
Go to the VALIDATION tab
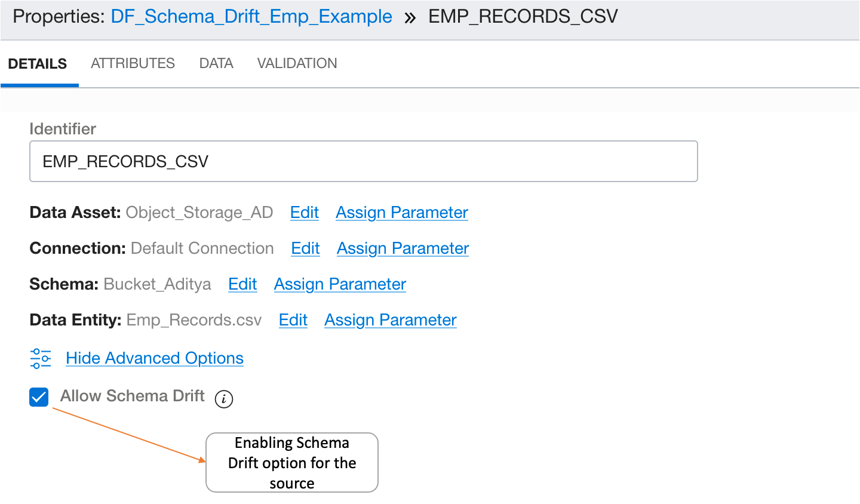point(297,63)
